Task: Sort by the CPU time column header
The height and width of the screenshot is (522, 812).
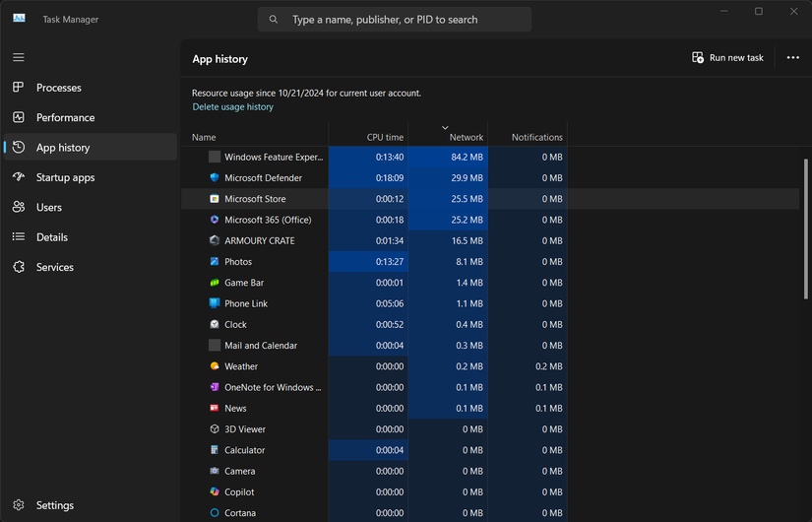Action: coord(385,137)
